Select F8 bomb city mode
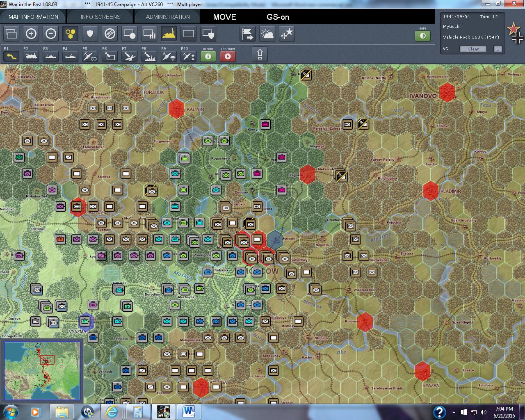 pos(149,56)
